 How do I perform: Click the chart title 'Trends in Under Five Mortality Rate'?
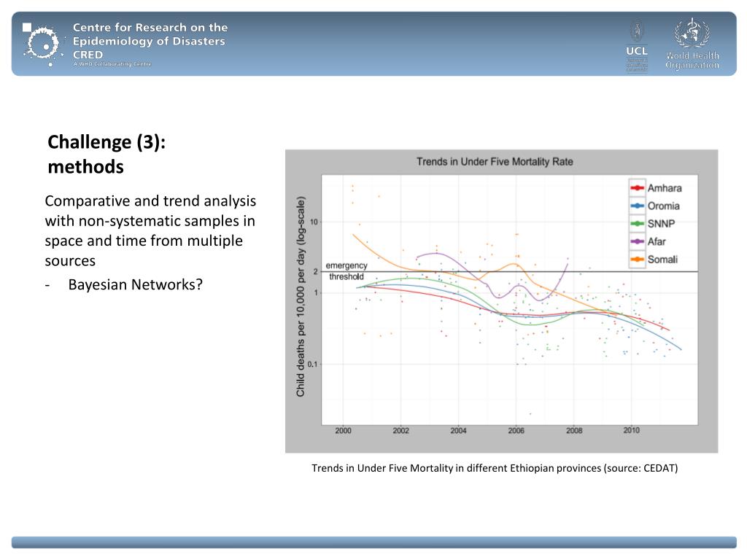click(495, 161)
